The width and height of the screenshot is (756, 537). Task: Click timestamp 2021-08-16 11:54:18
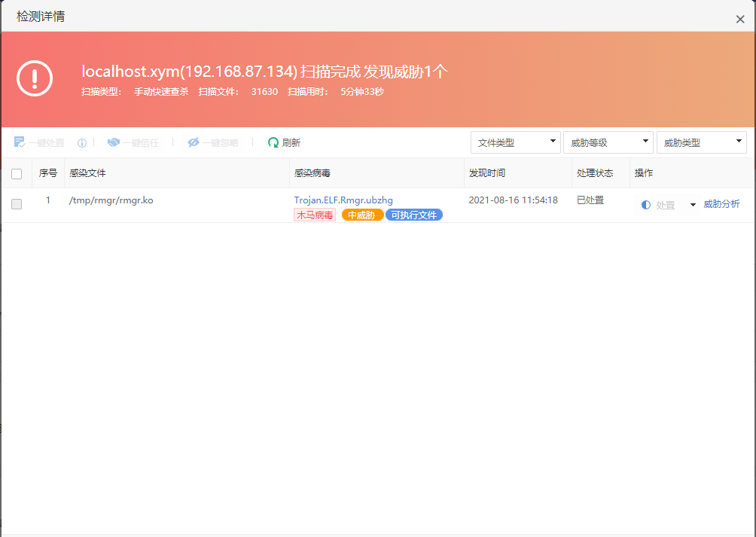click(x=513, y=200)
